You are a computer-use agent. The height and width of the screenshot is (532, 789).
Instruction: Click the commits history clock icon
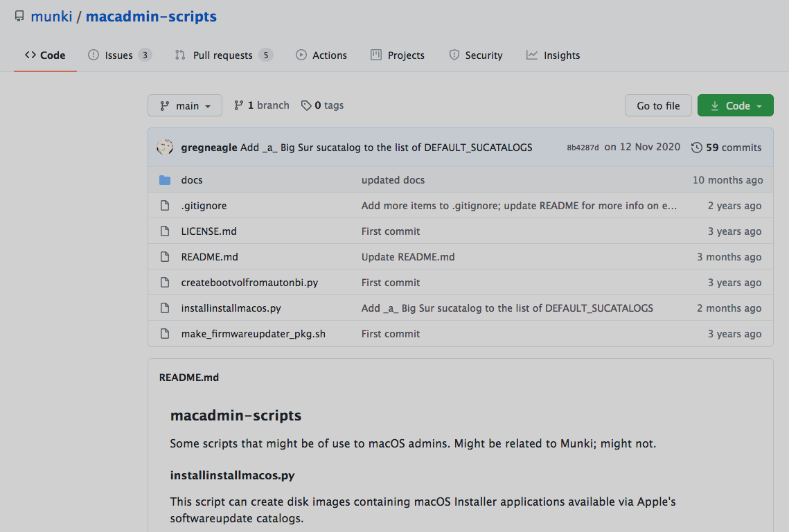pyautogui.click(x=696, y=148)
